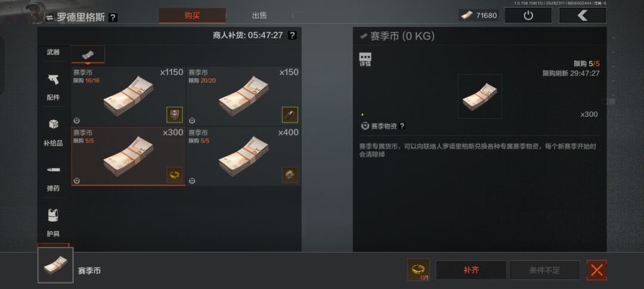The height and width of the screenshot is (289, 644).
Task: Open the 补给品 supplies category
Action: (x=53, y=133)
